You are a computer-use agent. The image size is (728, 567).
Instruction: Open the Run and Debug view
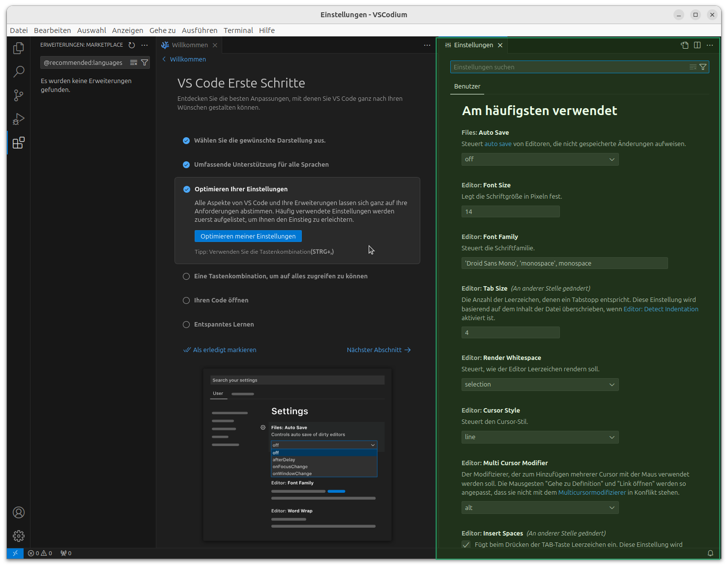tap(19, 119)
